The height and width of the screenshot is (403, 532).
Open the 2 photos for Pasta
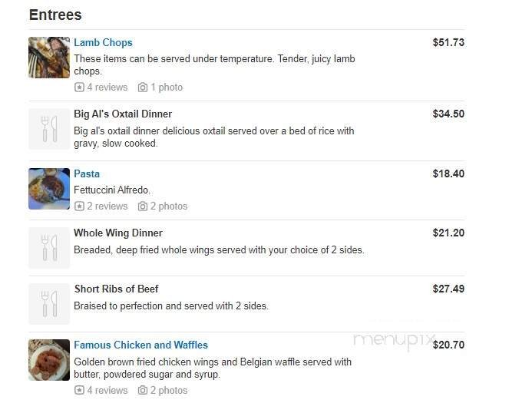click(x=168, y=206)
